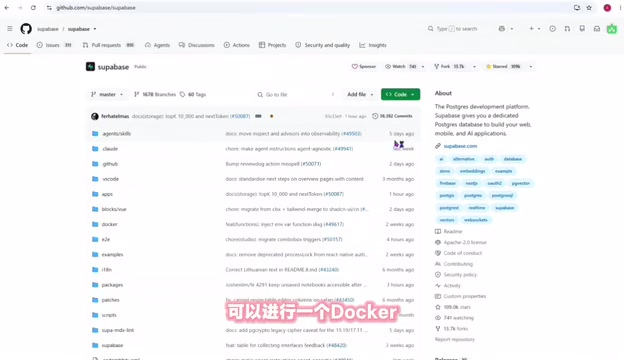624x360 pixels.
Task: Expand the repository owner switcher caret
Action: click(x=95, y=29)
